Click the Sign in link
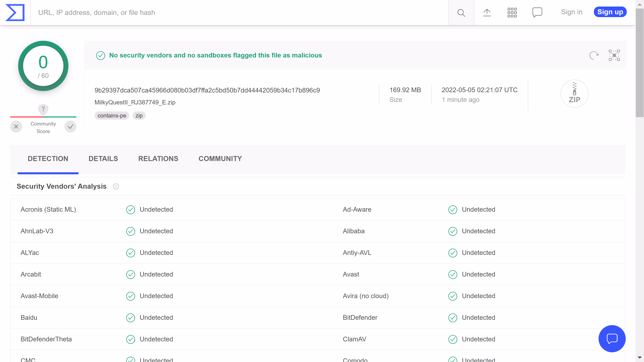The width and height of the screenshot is (644, 362). tap(572, 12)
